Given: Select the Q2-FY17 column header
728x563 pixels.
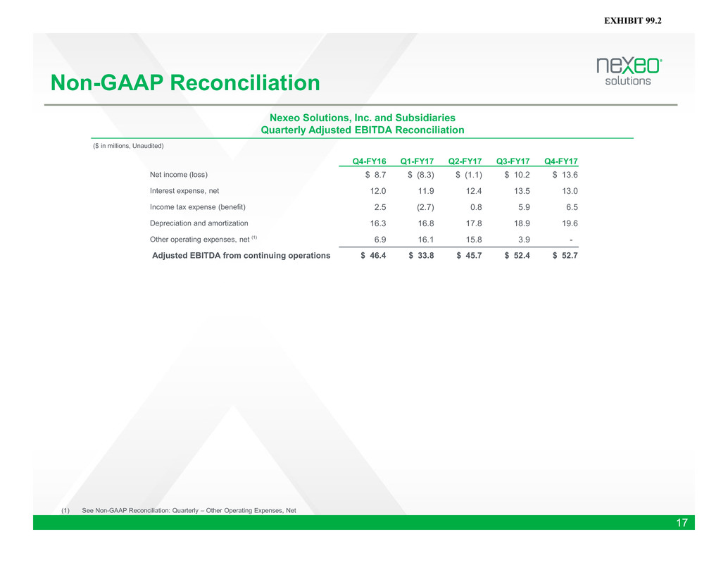Looking at the screenshot, I should pyautogui.click(x=465, y=160).
